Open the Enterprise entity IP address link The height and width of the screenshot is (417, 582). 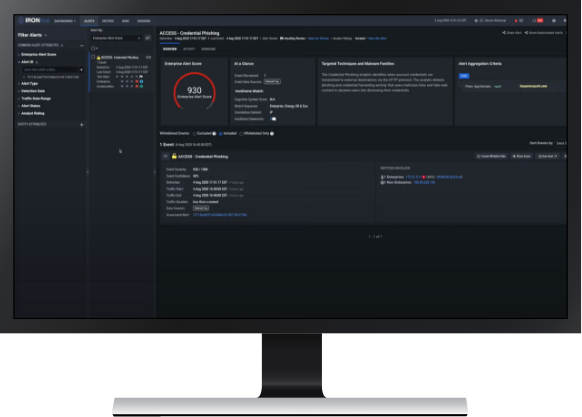click(413, 177)
